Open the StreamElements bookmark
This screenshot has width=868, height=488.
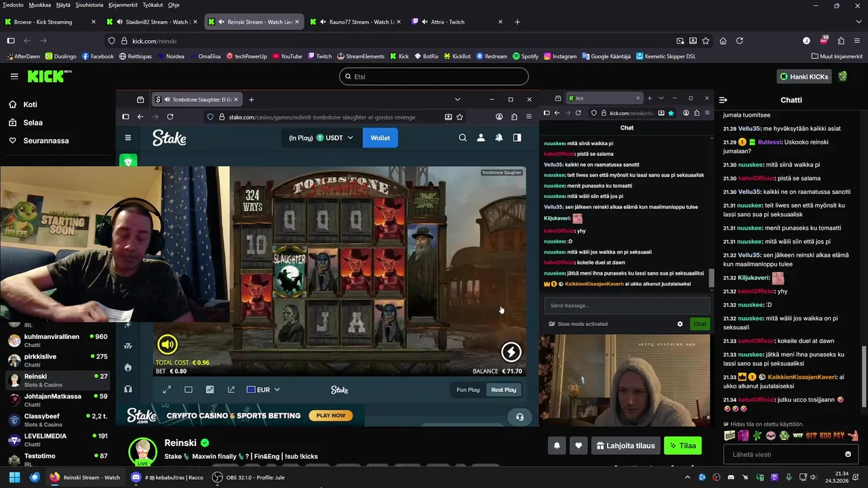(x=360, y=56)
